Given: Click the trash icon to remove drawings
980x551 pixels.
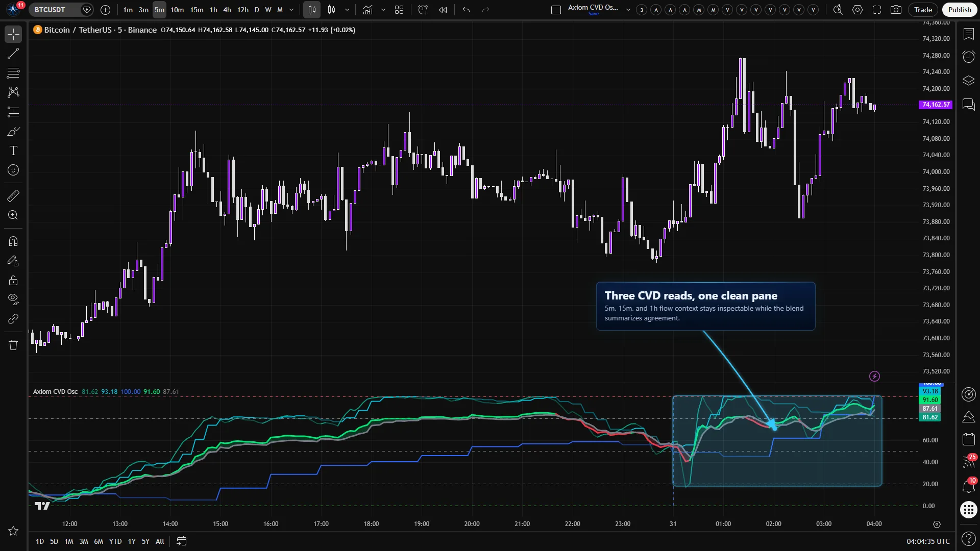Looking at the screenshot, I should (13, 345).
